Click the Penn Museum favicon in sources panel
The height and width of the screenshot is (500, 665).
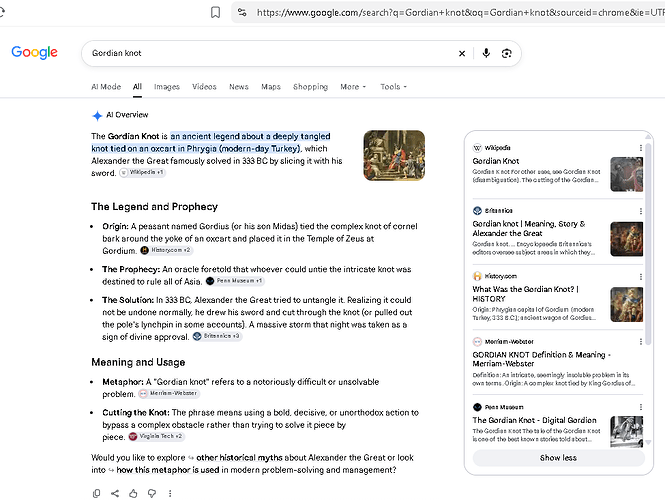pos(477,407)
